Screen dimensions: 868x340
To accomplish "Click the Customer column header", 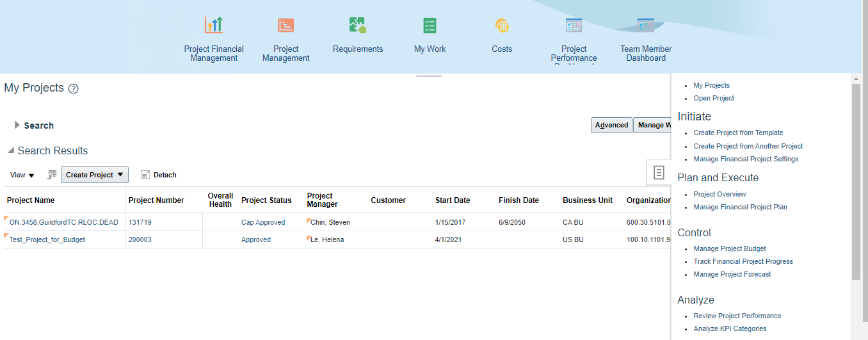I will [388, 200].
